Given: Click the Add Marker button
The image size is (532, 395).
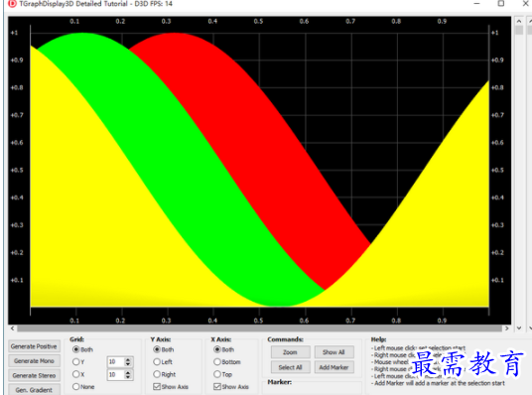Looking at the screenshot, I should 333,367.
